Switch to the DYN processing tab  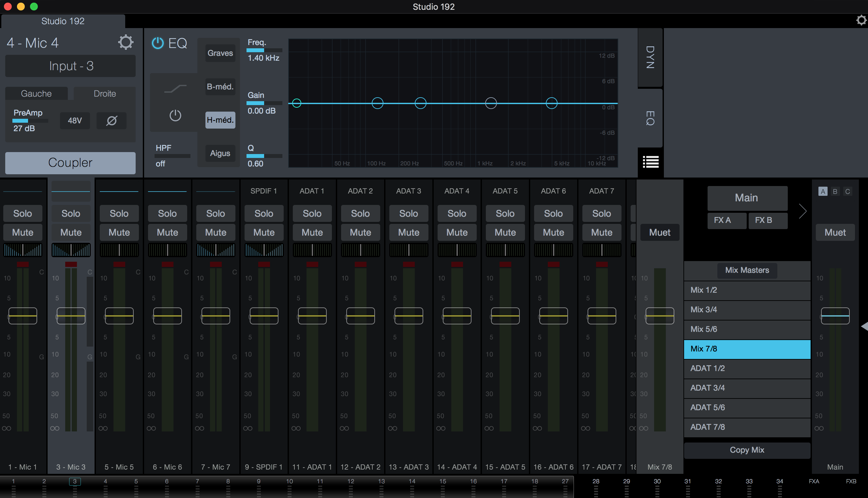[650, 57]
